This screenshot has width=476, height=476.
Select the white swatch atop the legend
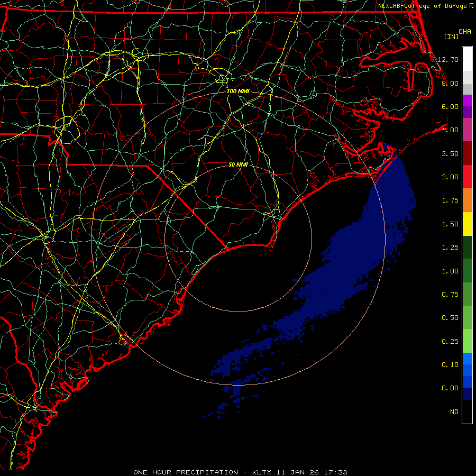pos(467,59)
